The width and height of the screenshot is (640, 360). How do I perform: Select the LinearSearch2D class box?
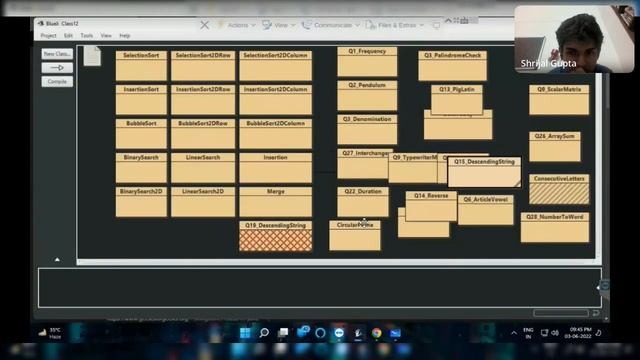[x=203, y=202]
